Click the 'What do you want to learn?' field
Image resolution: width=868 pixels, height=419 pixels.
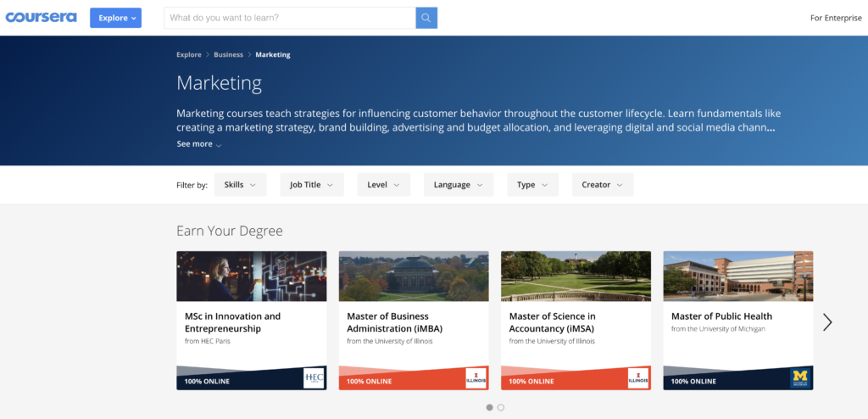(290, 18)
